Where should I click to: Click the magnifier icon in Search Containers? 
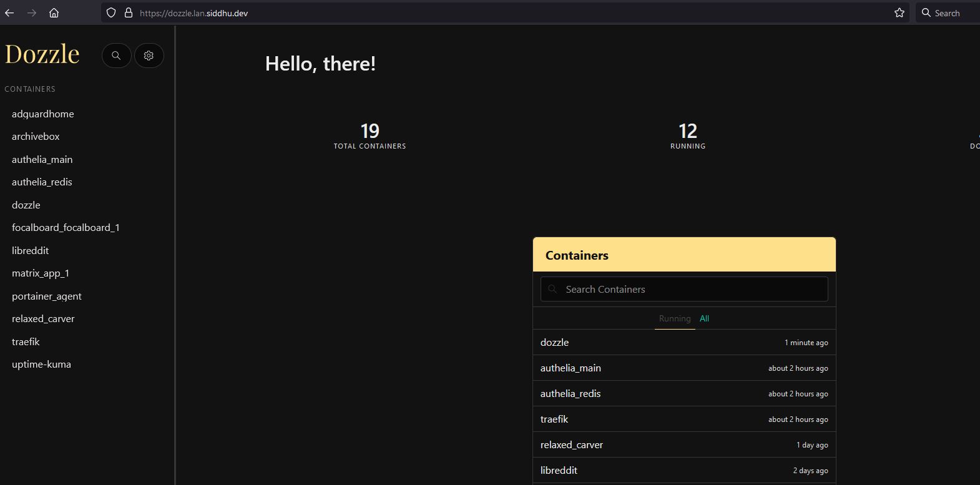click(552, 289)
